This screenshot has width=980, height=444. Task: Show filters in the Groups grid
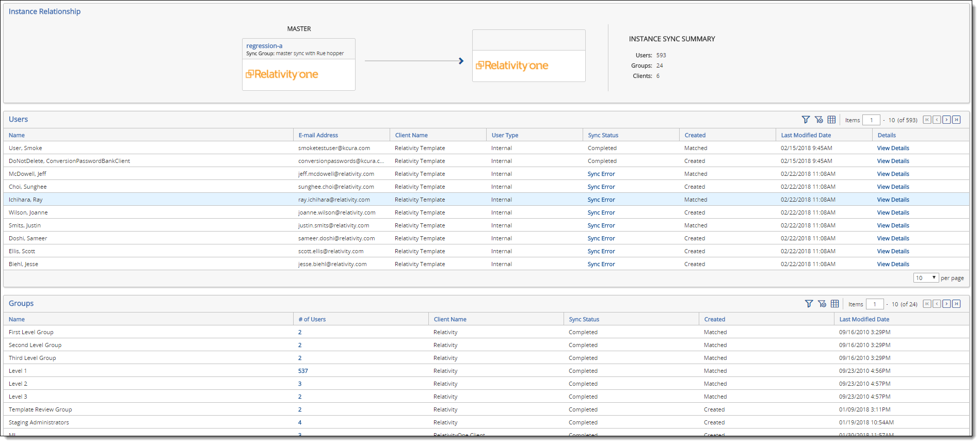[x=809, y=304]
